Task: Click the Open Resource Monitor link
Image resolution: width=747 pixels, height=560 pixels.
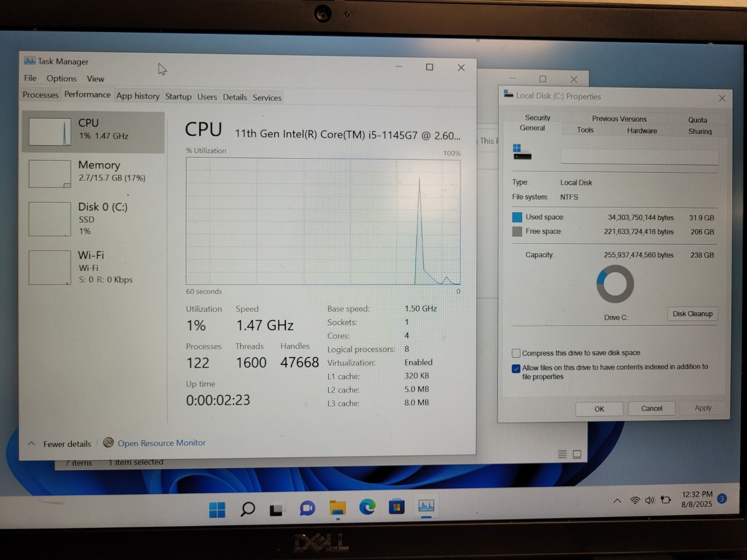Action: [162, 443]
